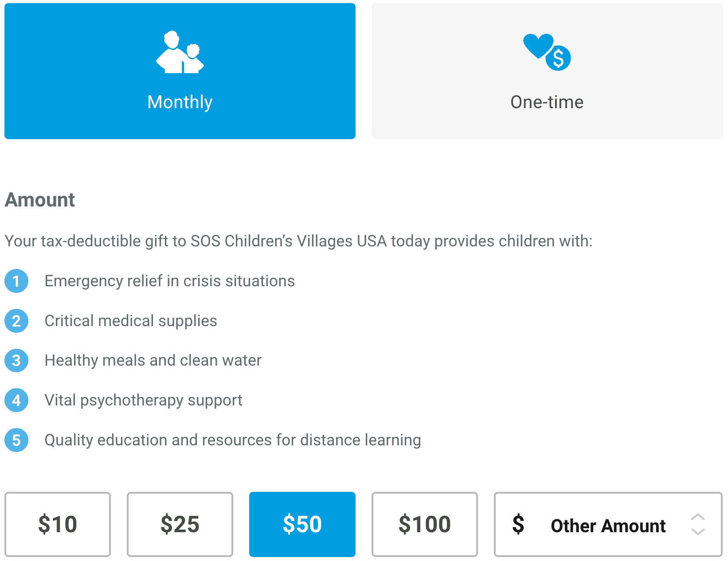The height and width of the screenshot is (561, 728).
Task: Click the number 3 circle badge
Action: (16, 360)
